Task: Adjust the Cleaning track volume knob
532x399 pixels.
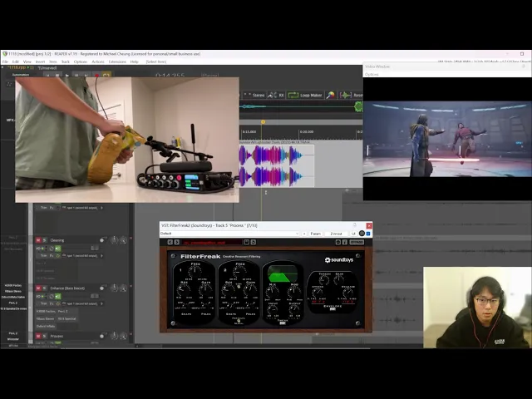Action: [115, 240]
